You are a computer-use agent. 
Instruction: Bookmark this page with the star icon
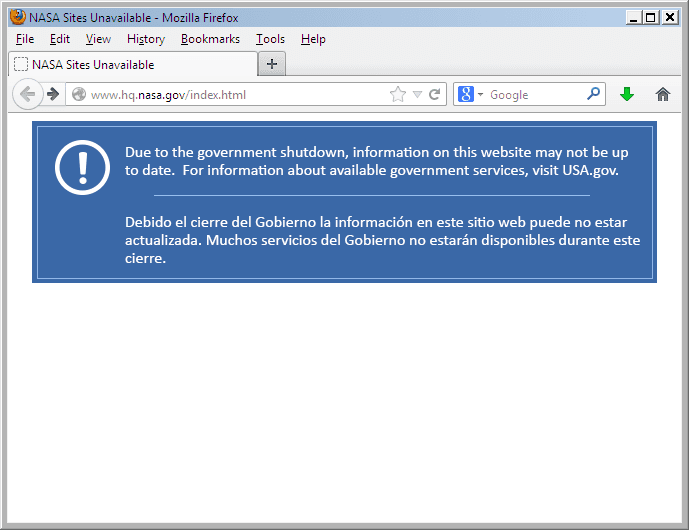[x=398, y=94]
